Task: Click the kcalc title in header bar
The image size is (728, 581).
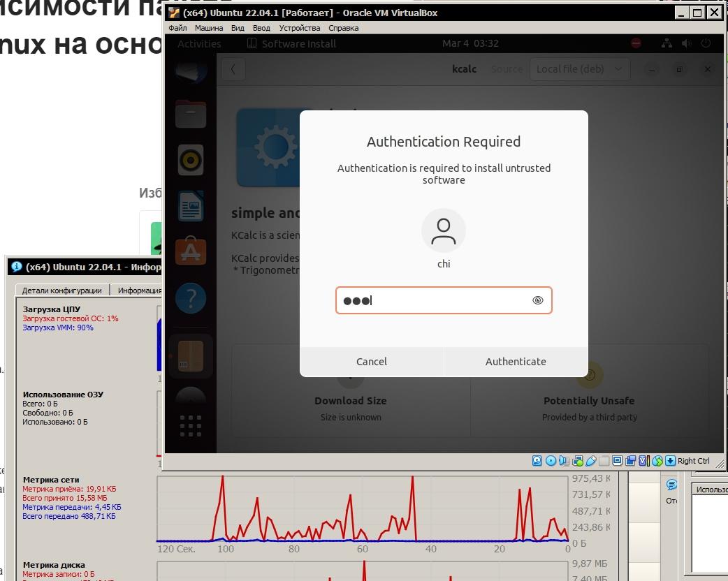Action: [x=465, y=69]
